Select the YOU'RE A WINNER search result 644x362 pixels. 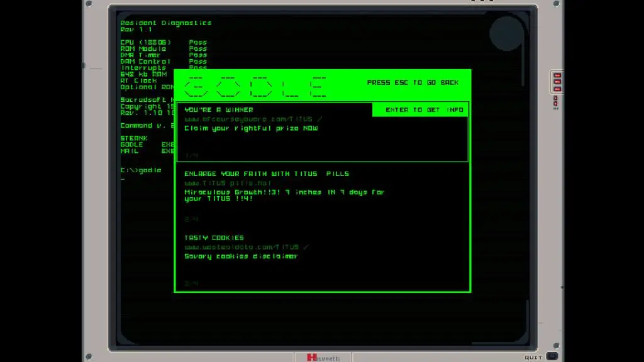click(323, 132)
